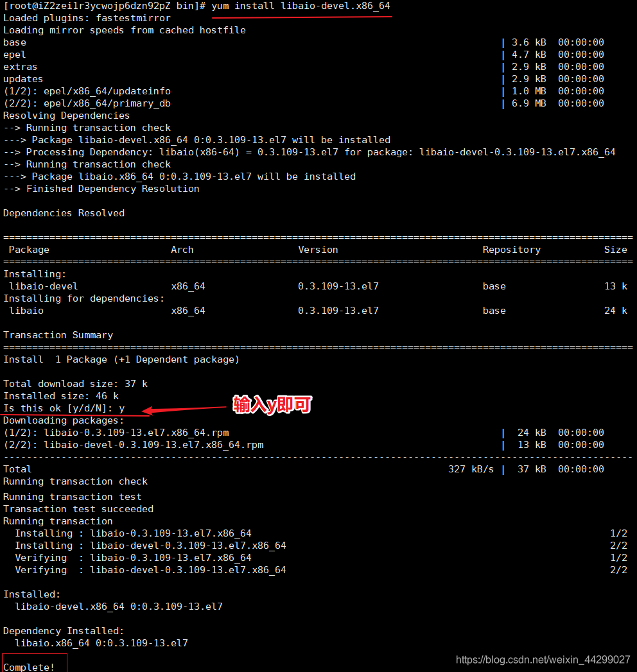The width and height of the screenshot is (637, 672).
Task: Click the 'Complete!' text
Action: tap(29, 667)
